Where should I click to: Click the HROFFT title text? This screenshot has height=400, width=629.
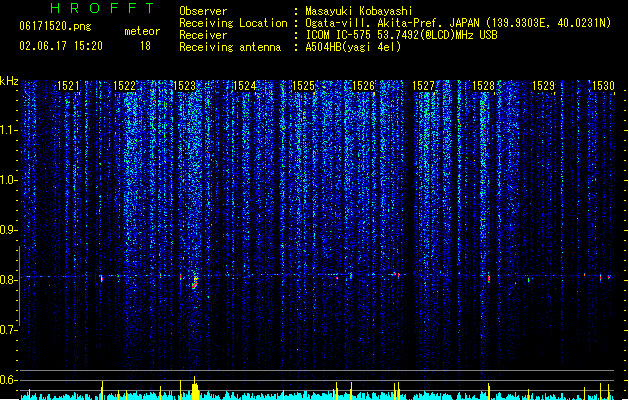pyautogui.click(x=103, y=8)
